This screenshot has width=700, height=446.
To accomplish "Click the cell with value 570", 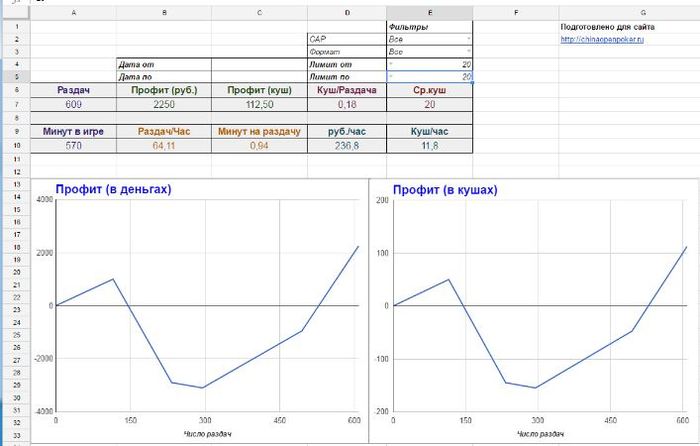I will pyautogui.click(x=73, y=146).
